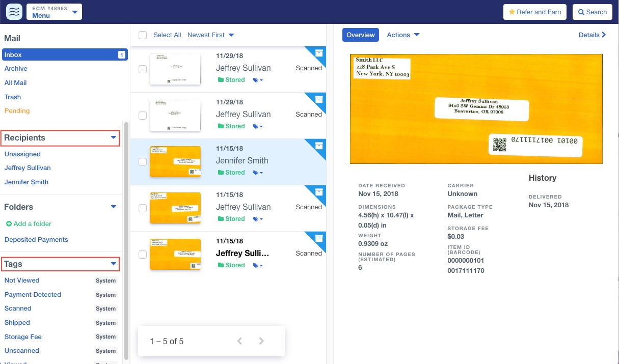Screen dimensions: 619x364
Task: Click Add a folder
Action: (x=29, y=224)
